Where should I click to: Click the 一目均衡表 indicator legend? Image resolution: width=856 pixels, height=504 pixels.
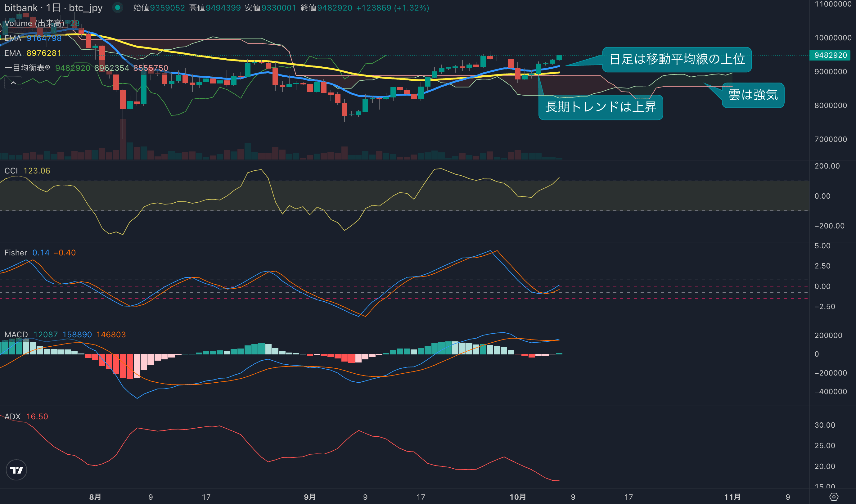[x=27, y=68]
